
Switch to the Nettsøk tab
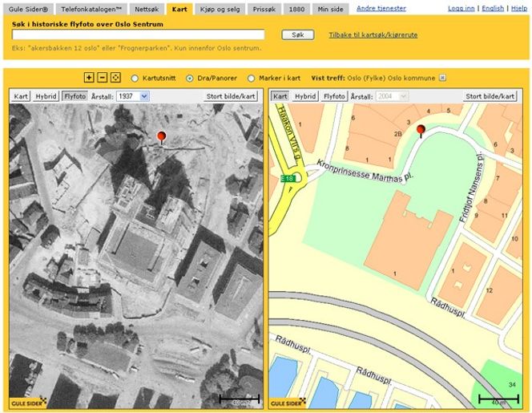click(x=147, y=10)
